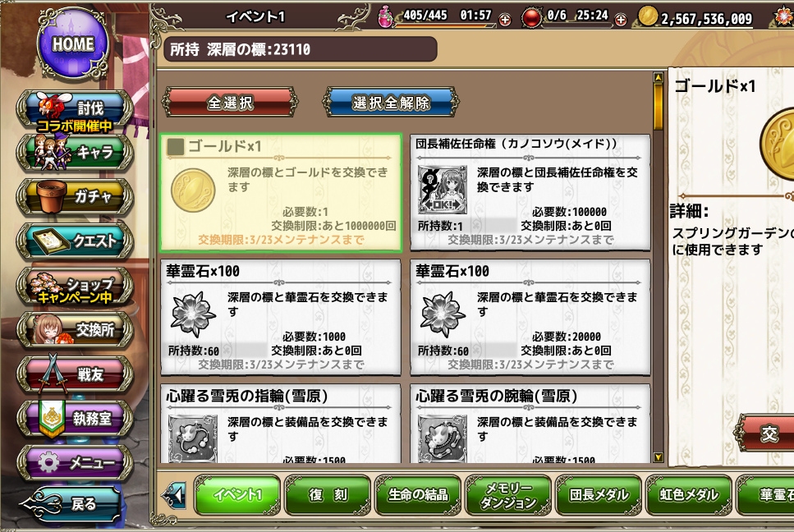Tick the ゴールド×1 checkbox
The width and height of the screenshot is (794, 532).
pos(175,147)
